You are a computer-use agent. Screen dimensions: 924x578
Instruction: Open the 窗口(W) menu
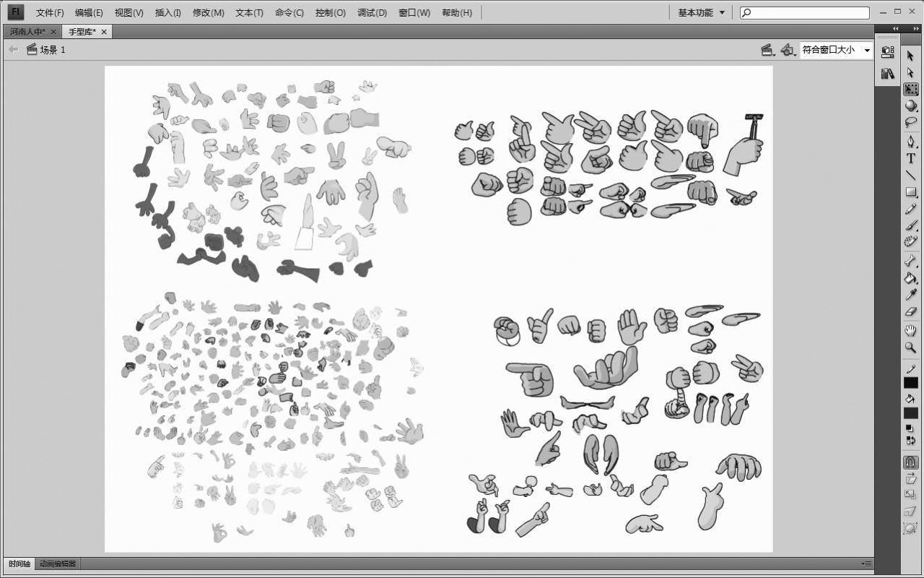[x=414, y=13]
